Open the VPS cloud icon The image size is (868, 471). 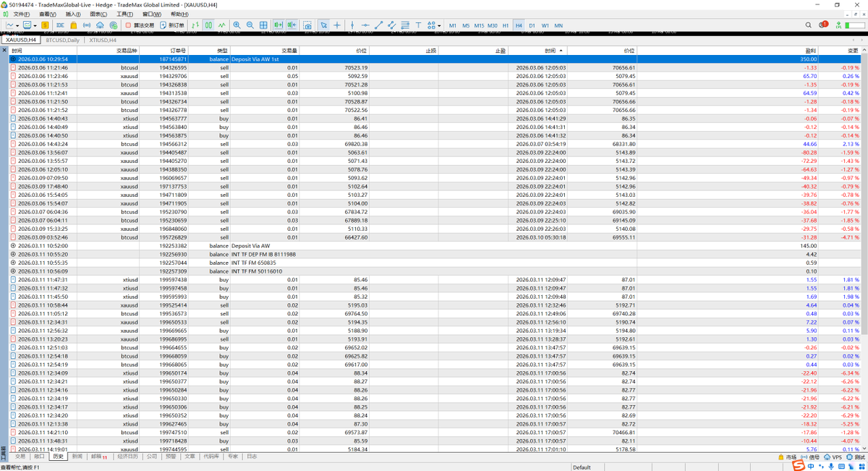pyautogui.click(x=100, y=25)
